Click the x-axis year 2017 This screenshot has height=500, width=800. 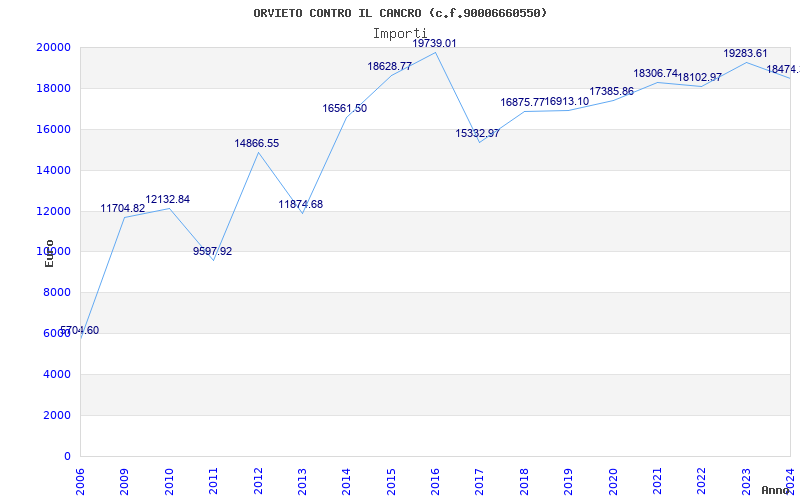[x=480, y=482]
